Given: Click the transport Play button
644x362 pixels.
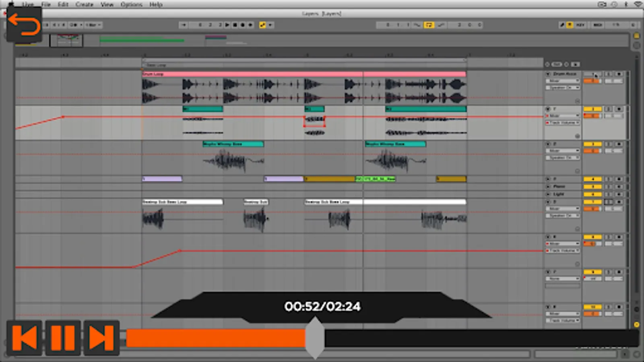Looking at the screenshot, I should 227,25.
